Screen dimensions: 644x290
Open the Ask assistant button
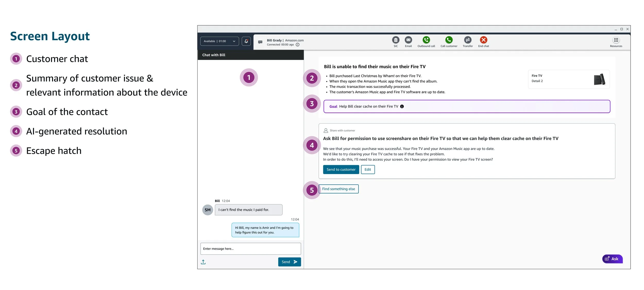pyautogui.click(x=612, y=259)
